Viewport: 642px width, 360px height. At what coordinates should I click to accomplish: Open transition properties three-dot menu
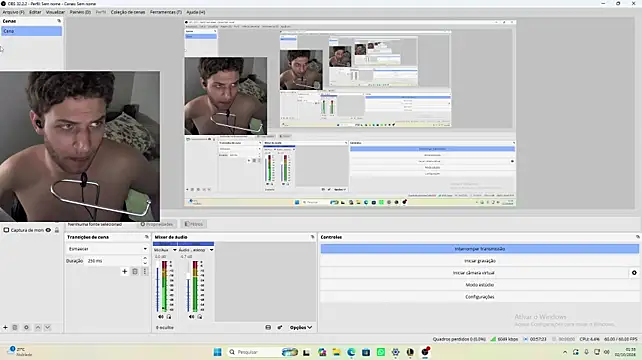coord(145,272)
